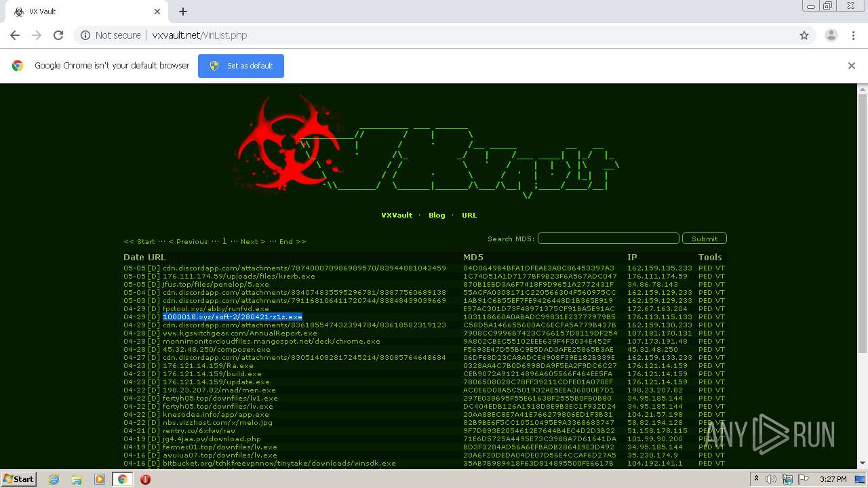Click PED tool for krerb.exe row
Image resolution: width=868 pixels, height=488 pixels.
coord(705,277)
